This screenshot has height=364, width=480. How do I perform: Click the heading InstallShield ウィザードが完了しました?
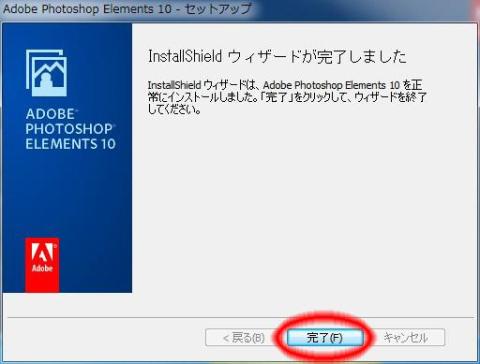[x=277, y=56]
